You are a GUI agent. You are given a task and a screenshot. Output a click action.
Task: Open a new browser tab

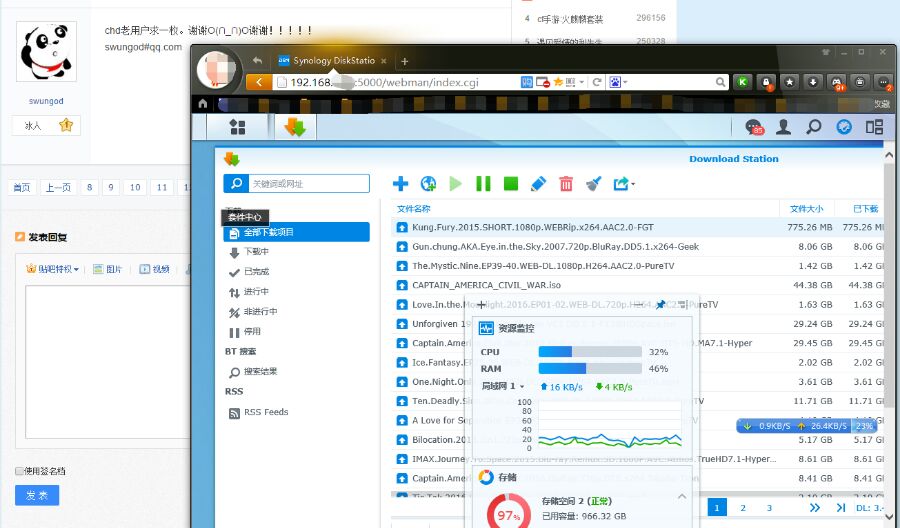point(405,61)
